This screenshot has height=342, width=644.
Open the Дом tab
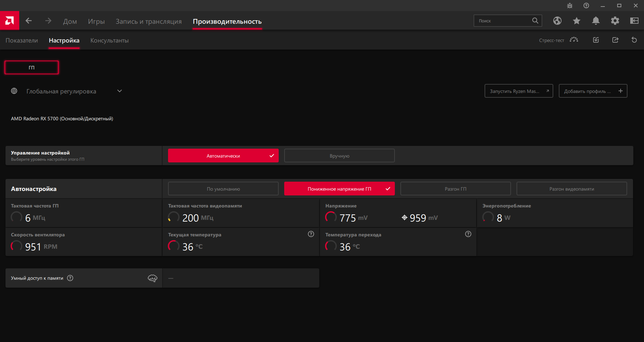tap(70, 21)
